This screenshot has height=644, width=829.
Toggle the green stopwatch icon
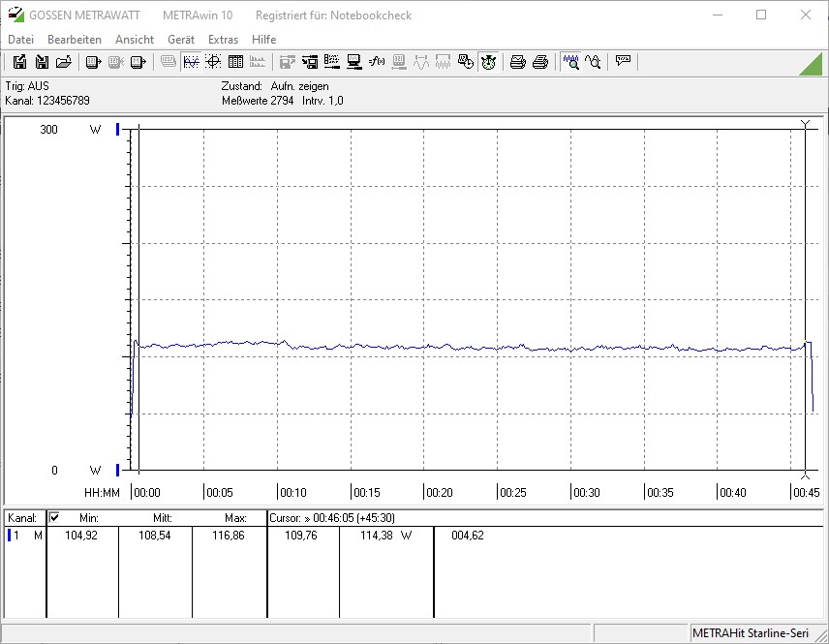point(488,62)
